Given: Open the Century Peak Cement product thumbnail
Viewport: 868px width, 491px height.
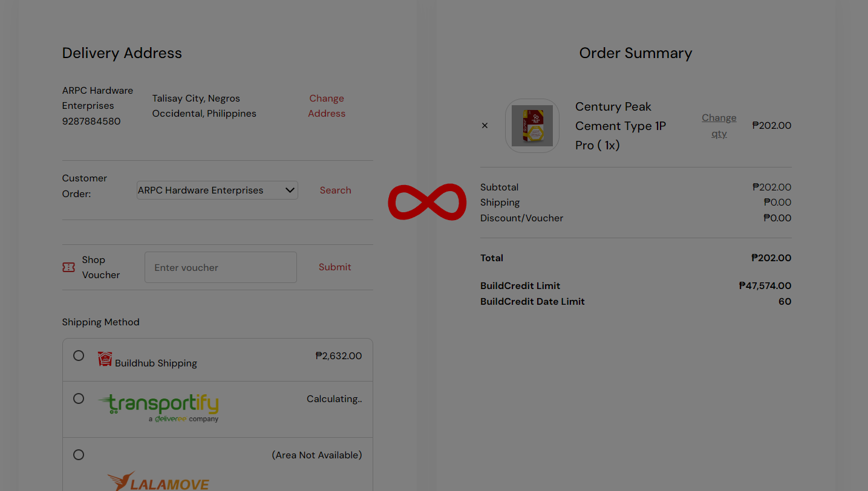Looking at the screenshot, I should [532, 126].
